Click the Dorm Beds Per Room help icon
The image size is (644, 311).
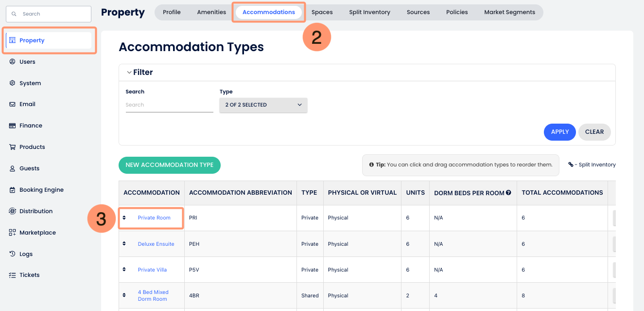tap(508, 193)
